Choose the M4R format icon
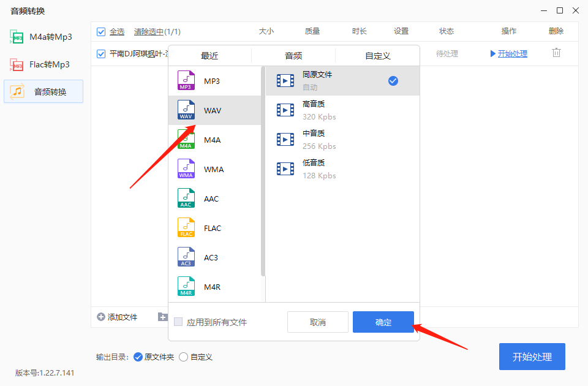588x386 pixels. [x=186, y=287]
